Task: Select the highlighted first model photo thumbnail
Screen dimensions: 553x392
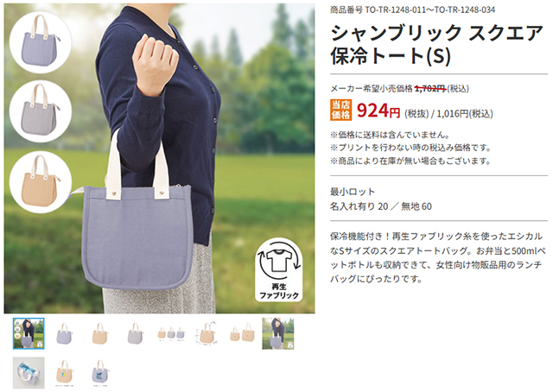Action: (x=29, y=333)
